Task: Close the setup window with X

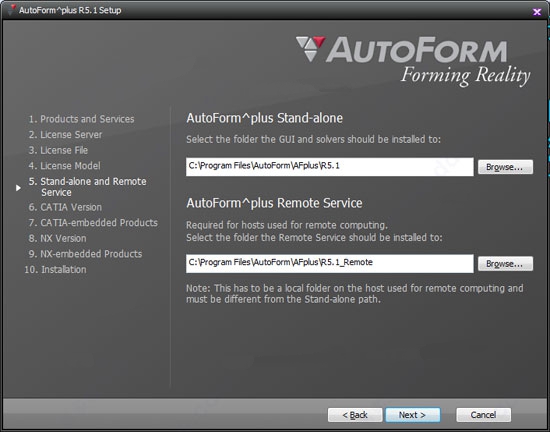Action: click(537, 12)
